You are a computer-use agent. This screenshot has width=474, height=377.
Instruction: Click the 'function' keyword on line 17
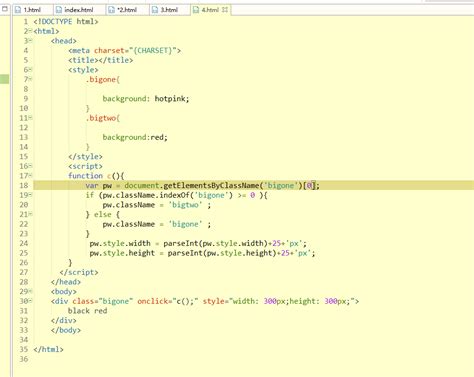tap(85, 176)
